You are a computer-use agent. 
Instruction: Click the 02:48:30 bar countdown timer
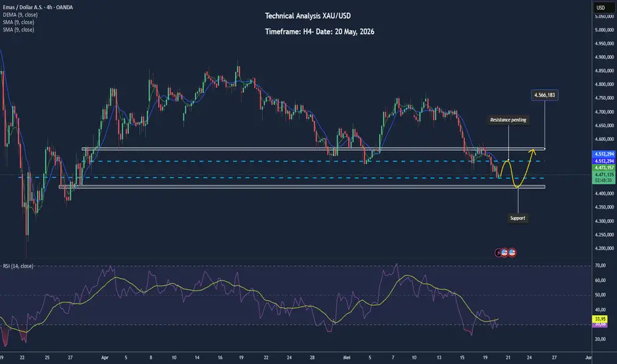click(604, 180)
